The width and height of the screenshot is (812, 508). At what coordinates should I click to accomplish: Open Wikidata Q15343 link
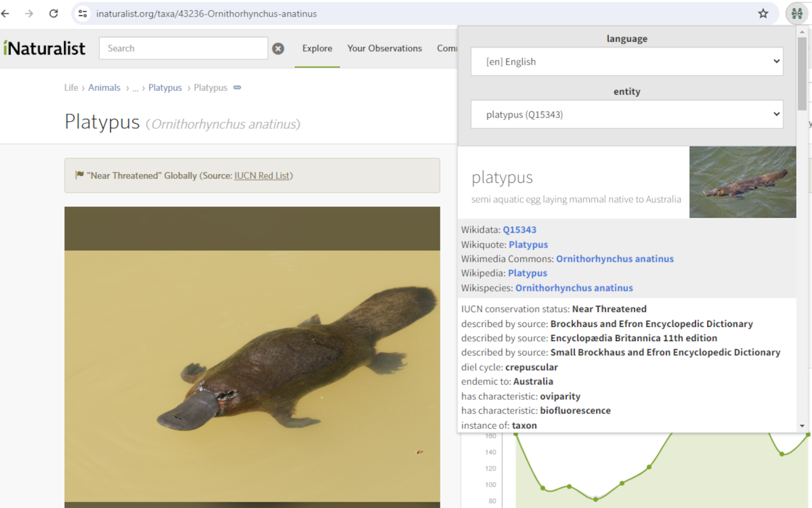click(520, 230)
